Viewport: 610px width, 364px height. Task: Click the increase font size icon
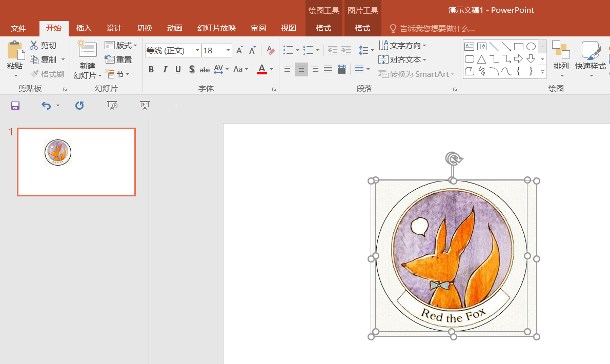[x=239, y=50]
